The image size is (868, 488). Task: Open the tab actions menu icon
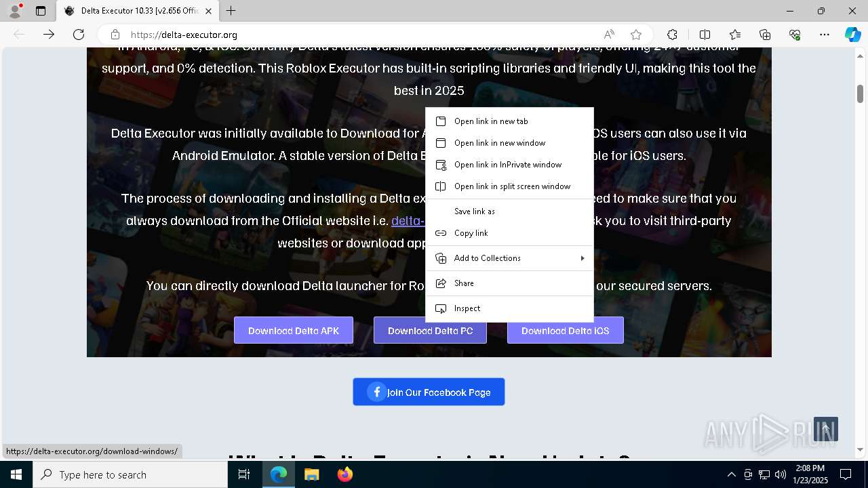pyautogui.click(x=41, y=11)
